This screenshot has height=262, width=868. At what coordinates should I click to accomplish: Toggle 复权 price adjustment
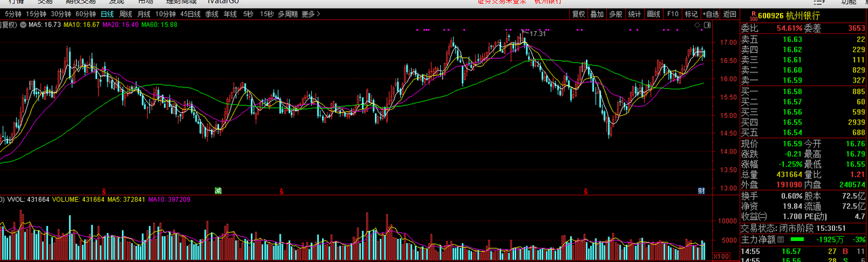(x=578, y=14)
